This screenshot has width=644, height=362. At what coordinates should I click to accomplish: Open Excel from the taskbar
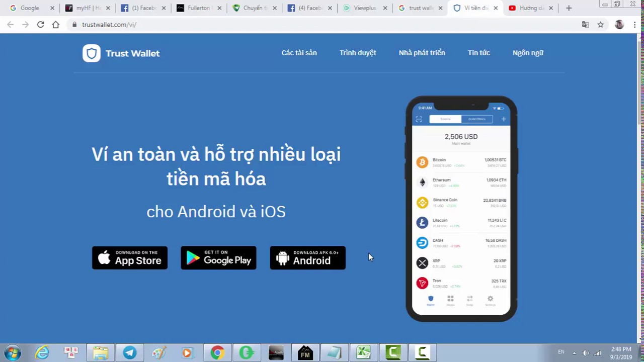pyautogui.click(x=363, y=352)
